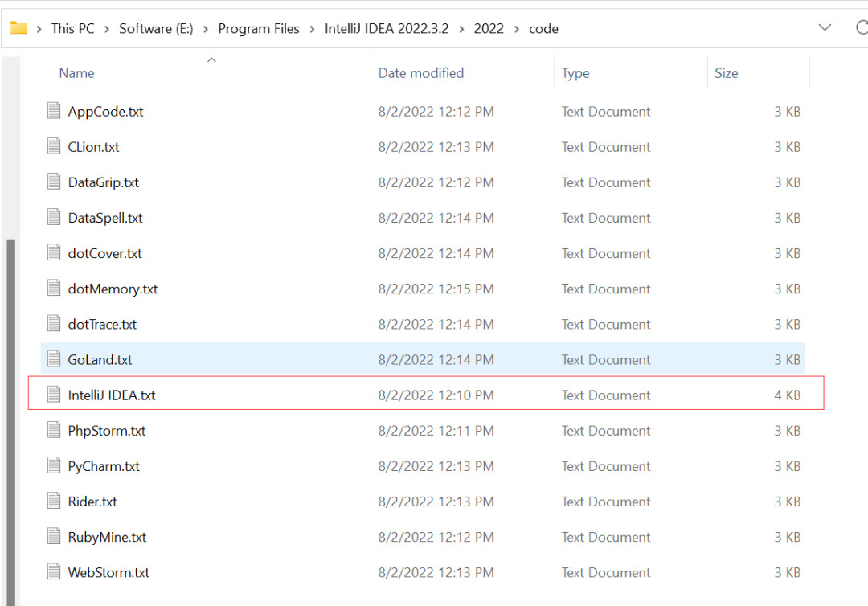
Task: Go to Software (E:) breadcrumb
Action: click(156, 28)
